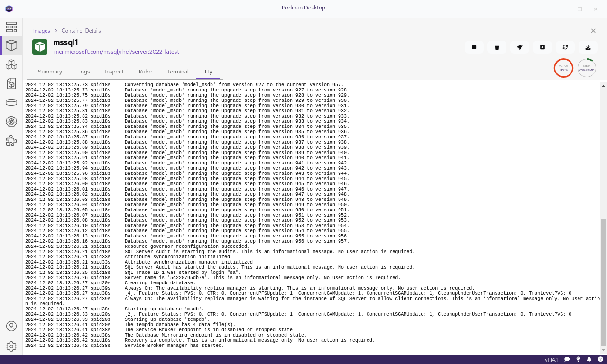Click scrollbar up arrow in Tty output
The height and width of the screenshot is (364, 607).
tap(603, 86)
